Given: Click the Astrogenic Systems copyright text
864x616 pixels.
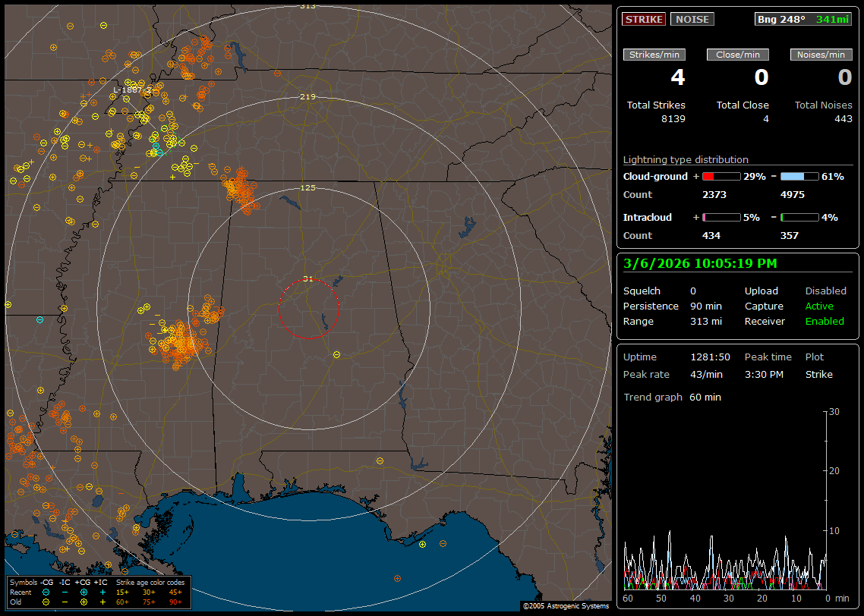Looking at the screenshot, I should (x=566, y=606).
